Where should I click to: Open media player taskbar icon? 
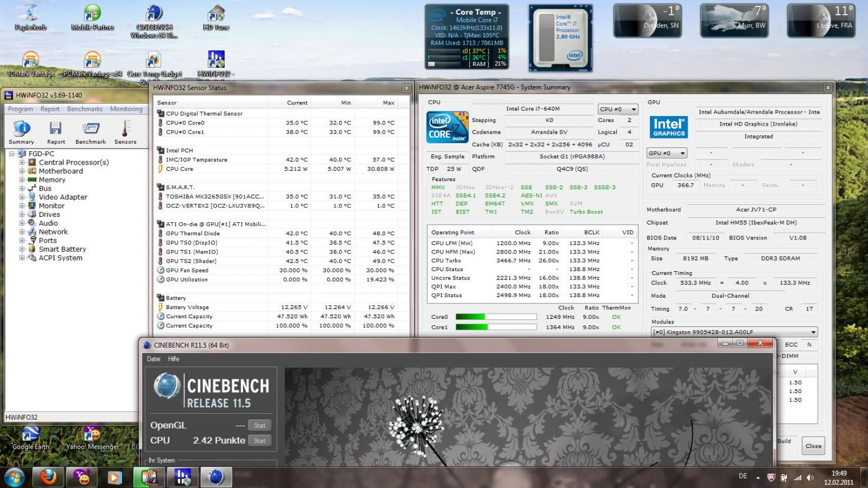pos(115,476)
